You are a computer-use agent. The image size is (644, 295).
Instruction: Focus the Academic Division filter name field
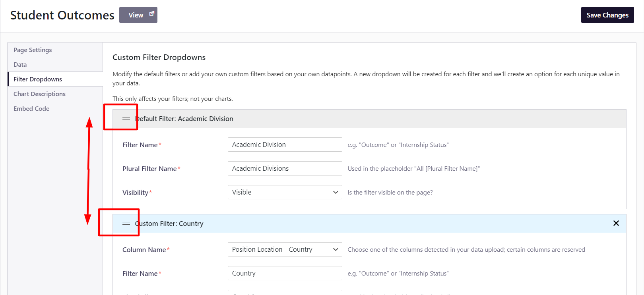(x=285, y=145)
